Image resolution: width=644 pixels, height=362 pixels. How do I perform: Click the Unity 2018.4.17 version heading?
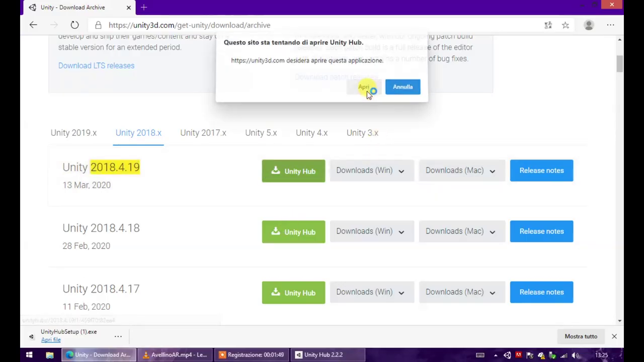pos(101,289)
